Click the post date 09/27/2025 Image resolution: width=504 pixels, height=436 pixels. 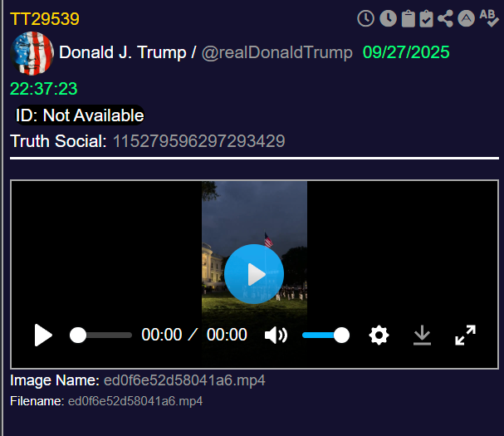pos(406,52)
